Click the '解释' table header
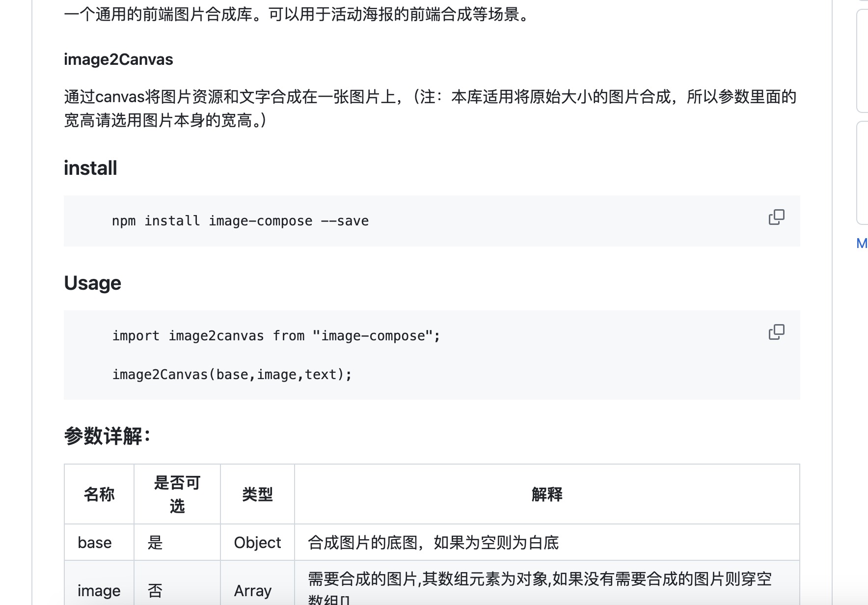 pyautogui.click(x=547, y=494)
